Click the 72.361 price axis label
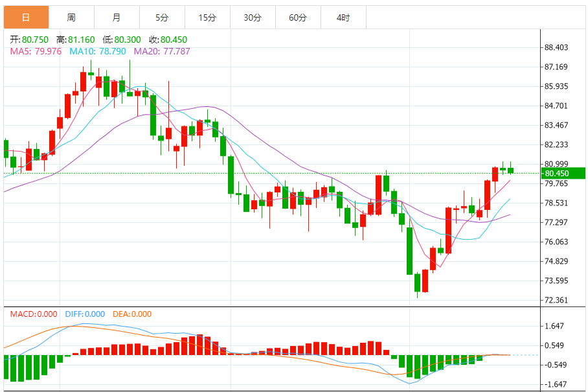The width and height of the screenshot is (588, 392). coord(556,300)
